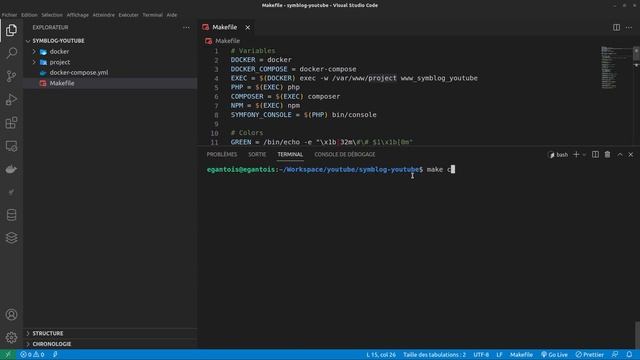The image size is (640, 360).
Task: Create a new terminal with plus icon
Action: (x=576, y=154)
